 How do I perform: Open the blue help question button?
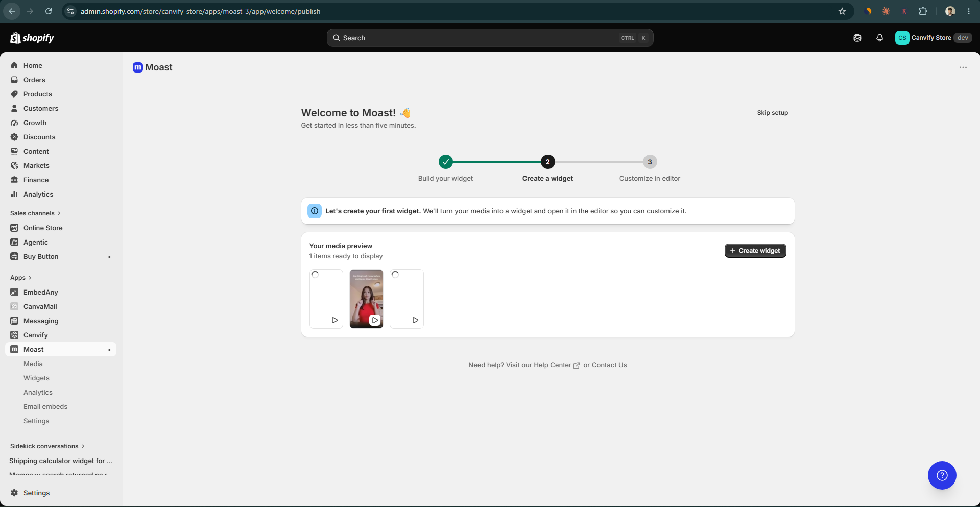point(942,475)
